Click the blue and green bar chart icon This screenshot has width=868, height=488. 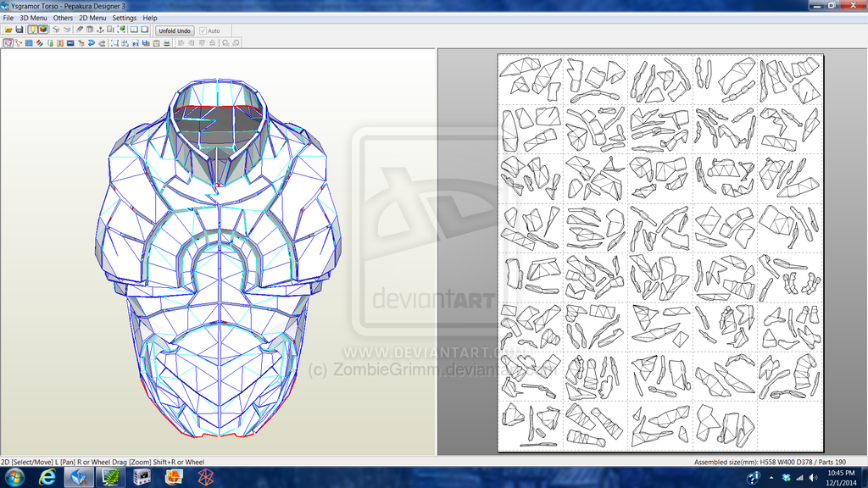tap(146, 42)
